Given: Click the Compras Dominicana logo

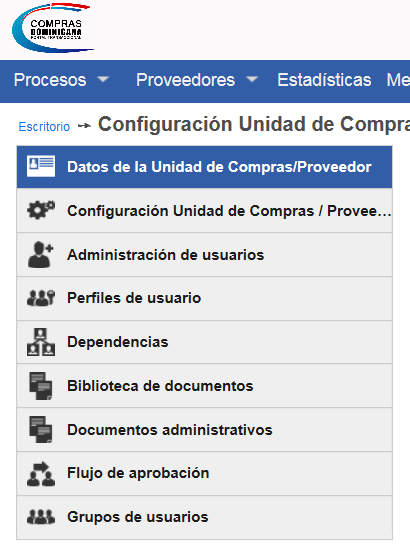Looking at the screenshot, I should pyautogui.click(x=53, y=28).
